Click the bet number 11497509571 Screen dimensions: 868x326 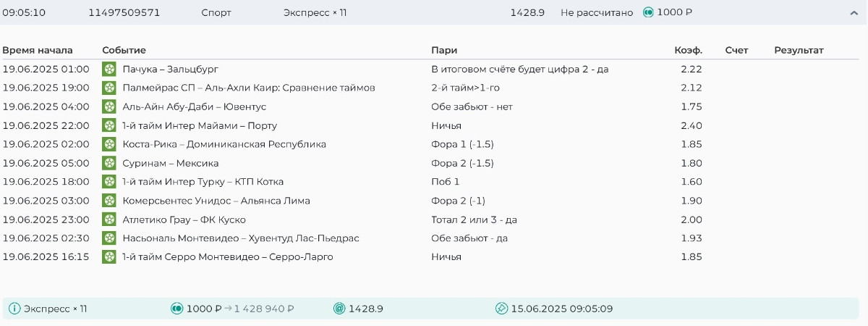(124, 12)
